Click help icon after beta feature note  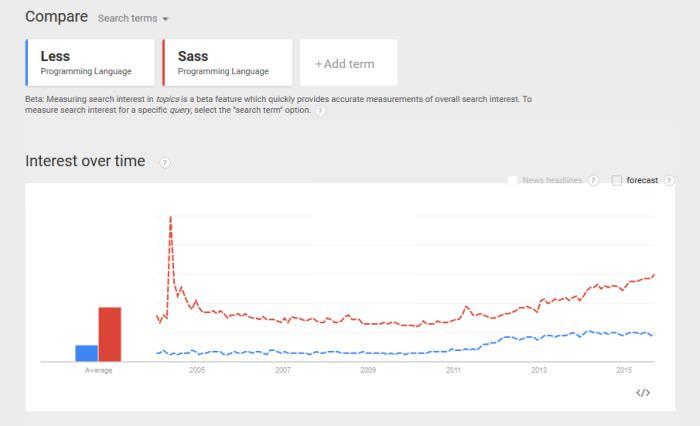pyautogui.click(x=320, y=110)
